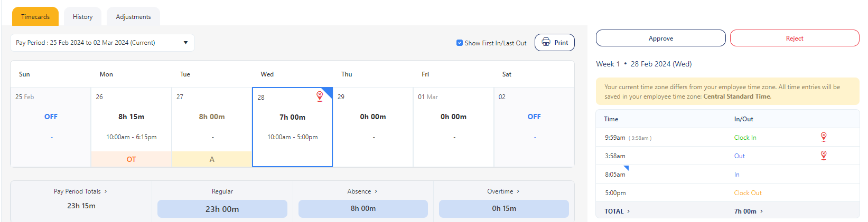Switch to the History tab

click(82, 17)
